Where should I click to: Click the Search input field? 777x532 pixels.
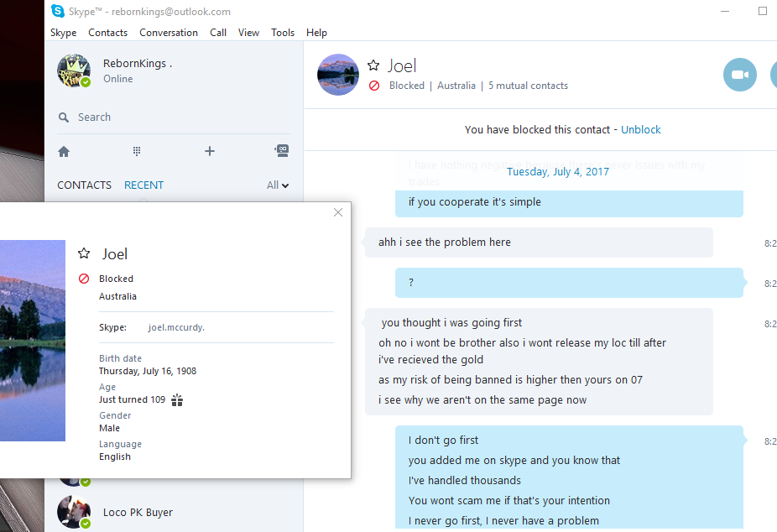coord(174,117)
